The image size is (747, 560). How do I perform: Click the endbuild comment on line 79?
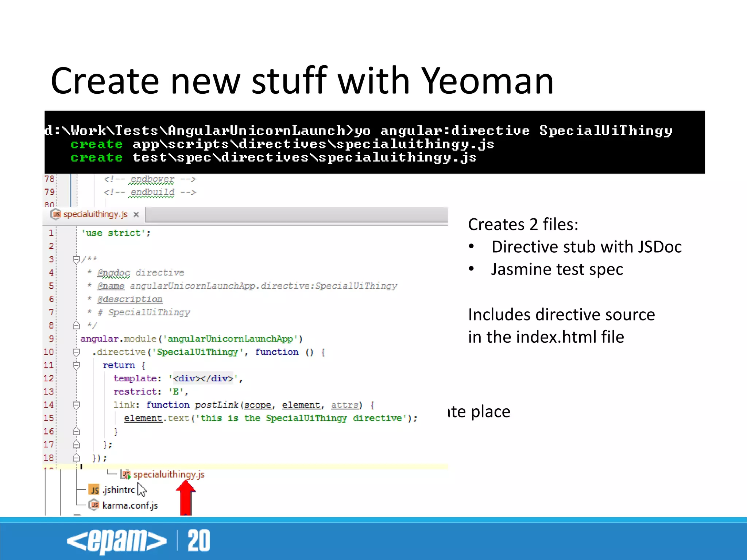coord(150,192)
